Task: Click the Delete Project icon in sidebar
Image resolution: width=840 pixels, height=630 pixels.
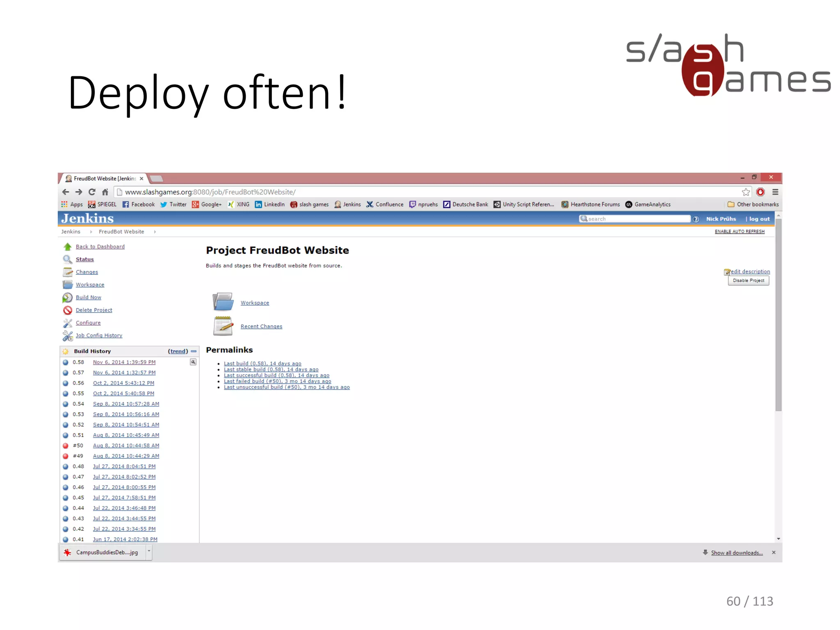Action: click(x=68, y=310)
